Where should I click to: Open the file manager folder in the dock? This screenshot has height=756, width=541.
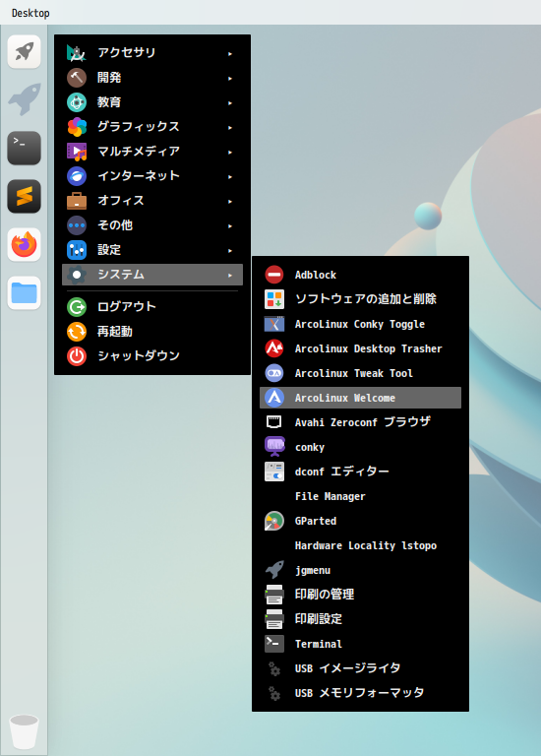pyautogui.click(x=24, y=292)
